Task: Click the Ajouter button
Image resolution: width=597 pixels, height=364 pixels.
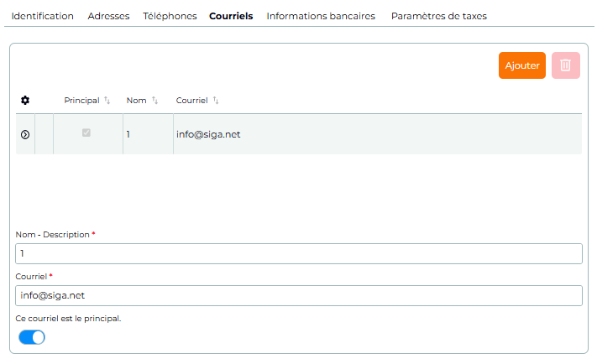Action: [x=522, y=65]
